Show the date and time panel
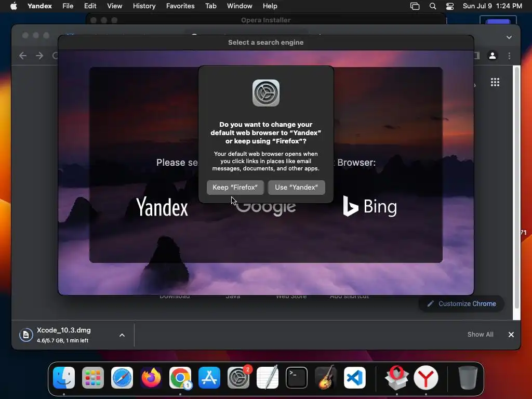 point(493,6)
